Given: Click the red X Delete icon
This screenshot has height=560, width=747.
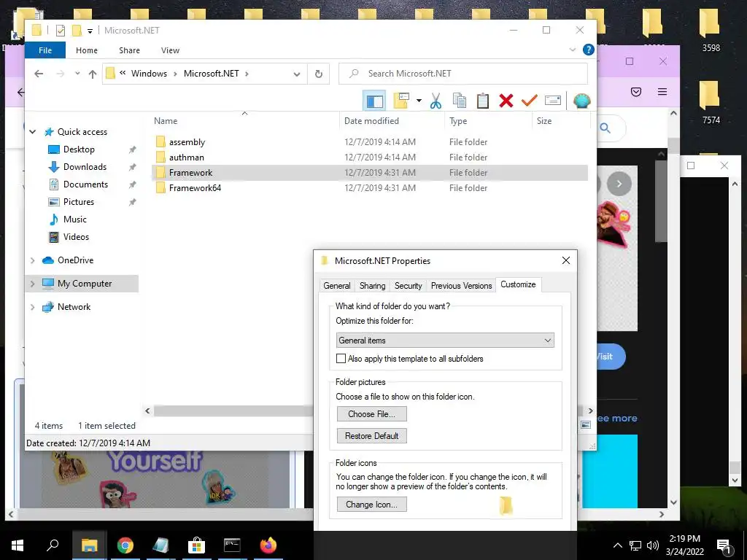Looking at the screenshot, I should coord(506,101).
